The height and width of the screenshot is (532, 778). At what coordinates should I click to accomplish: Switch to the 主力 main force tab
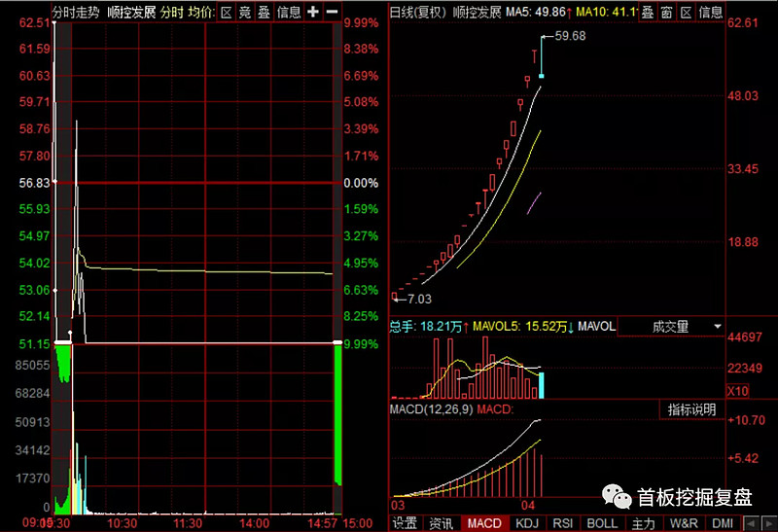tap(644, 523)
